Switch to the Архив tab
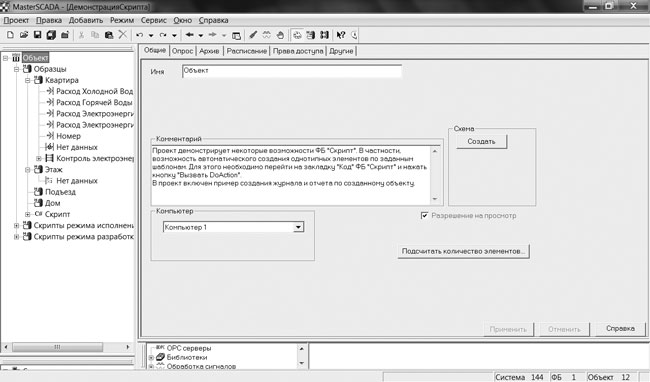The image size is (650, 382). (x=209, y=51)
